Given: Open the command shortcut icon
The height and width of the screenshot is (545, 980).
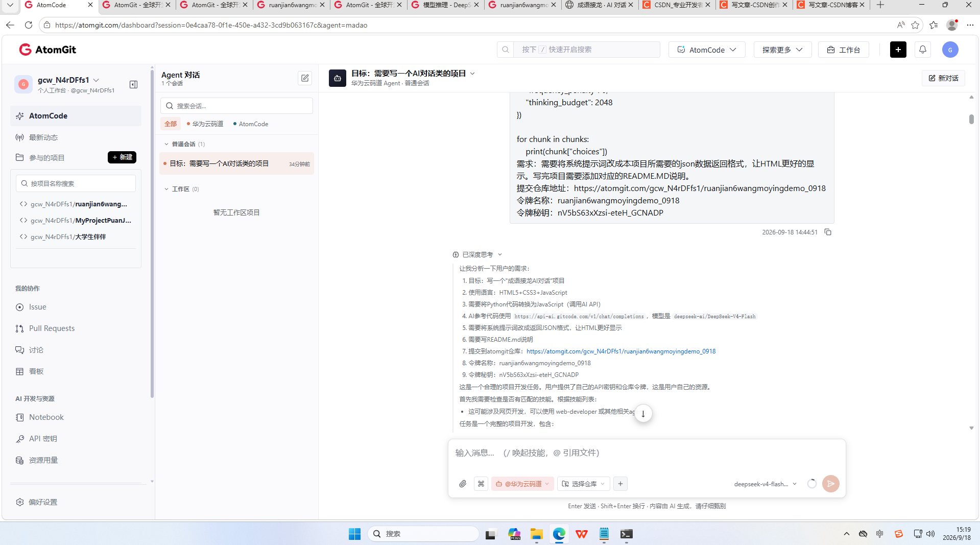Looking at the screenshot, I should 481,484.
